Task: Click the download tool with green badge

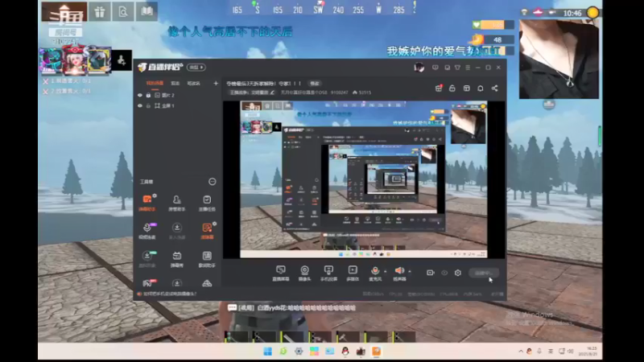Action: [147, 259]
